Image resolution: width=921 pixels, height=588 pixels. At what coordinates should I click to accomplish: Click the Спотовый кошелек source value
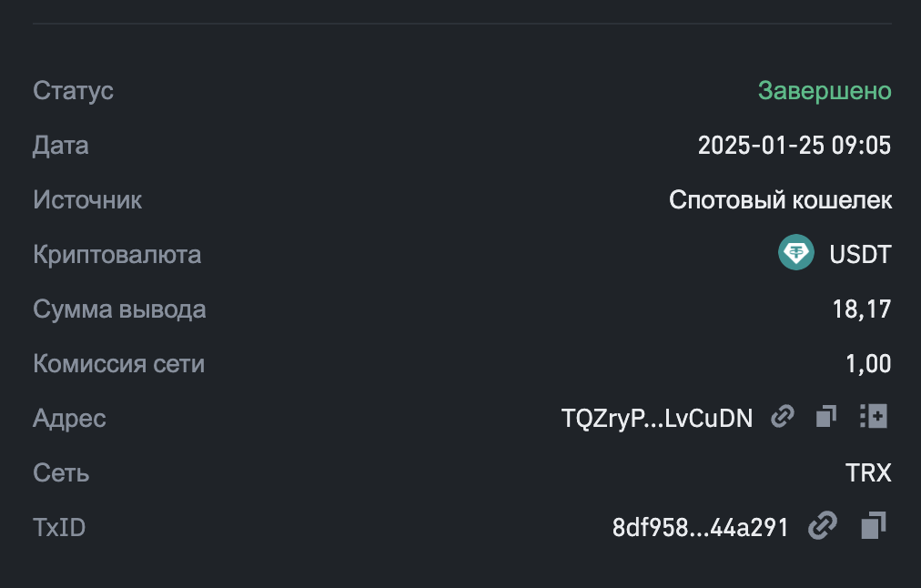coord(780,200)
